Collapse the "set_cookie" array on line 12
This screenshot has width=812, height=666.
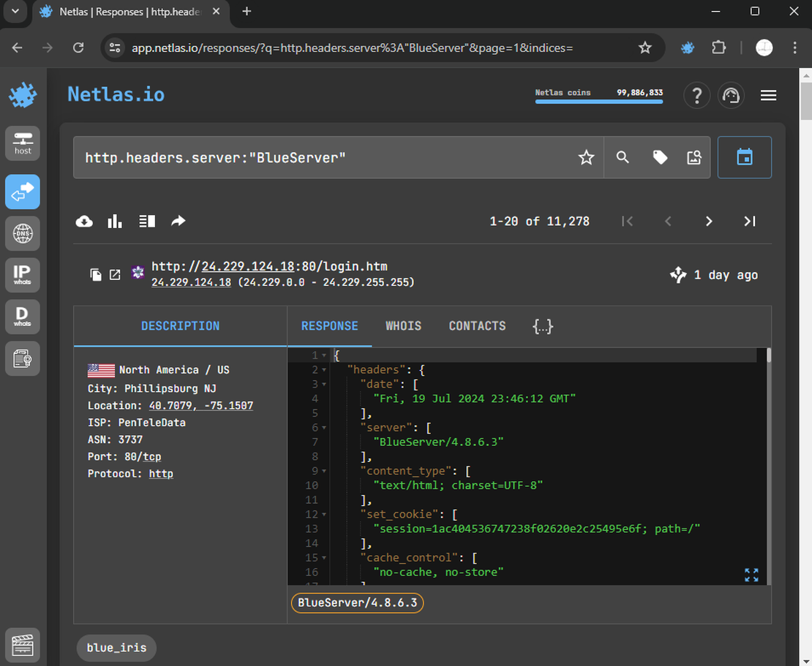324,515
